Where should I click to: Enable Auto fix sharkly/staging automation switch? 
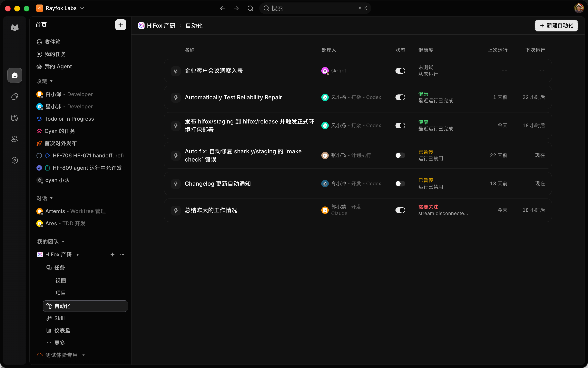point(400,155)
